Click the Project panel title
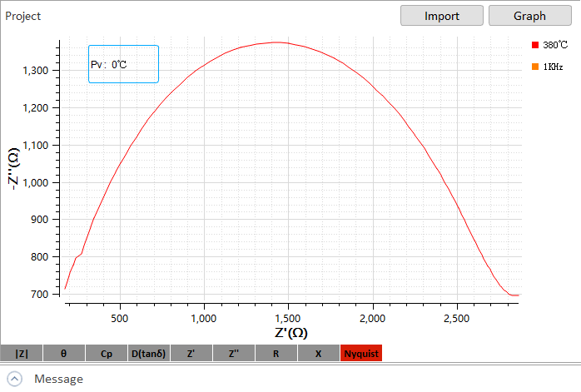581x392 pixels. [23, 16]
